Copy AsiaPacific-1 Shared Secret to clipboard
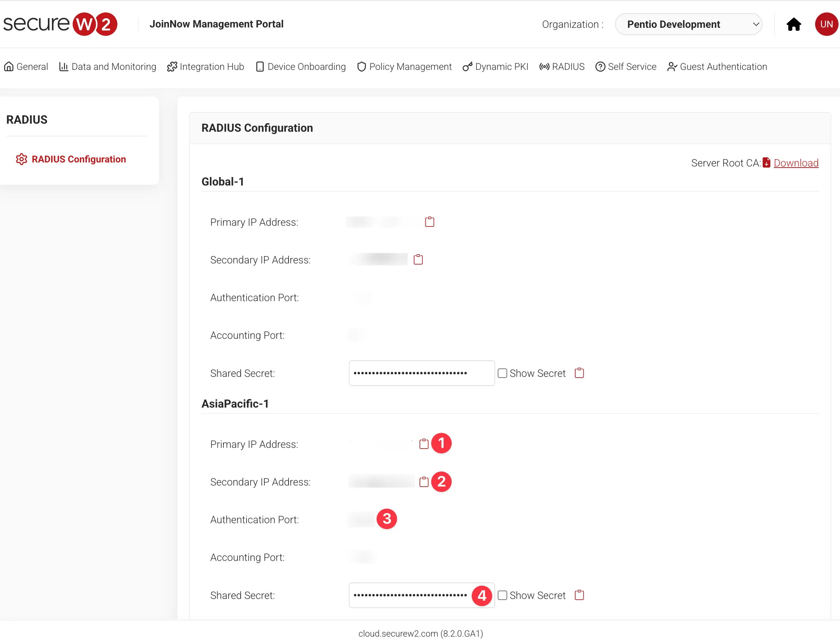840x641 pixels. tap(579, 595)
